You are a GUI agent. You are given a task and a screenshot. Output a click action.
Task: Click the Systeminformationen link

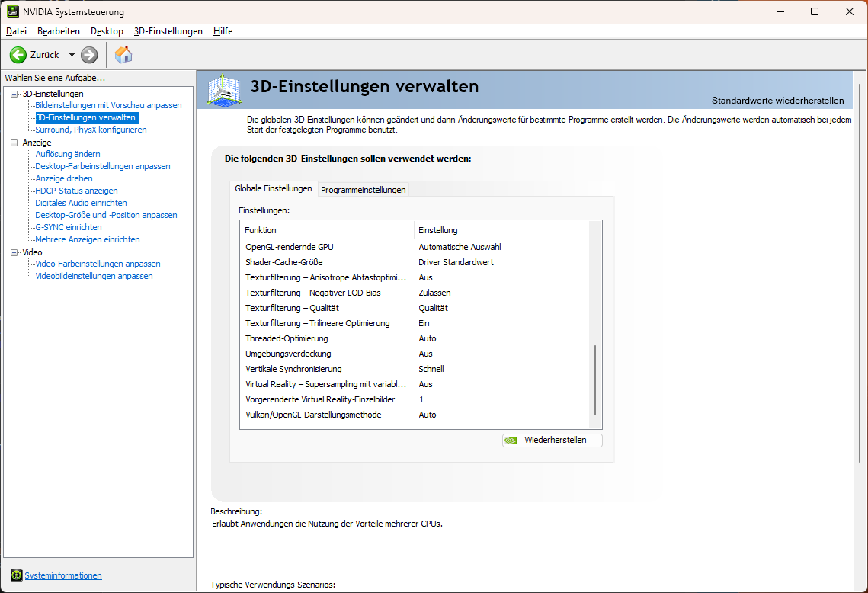click(63, 575)
